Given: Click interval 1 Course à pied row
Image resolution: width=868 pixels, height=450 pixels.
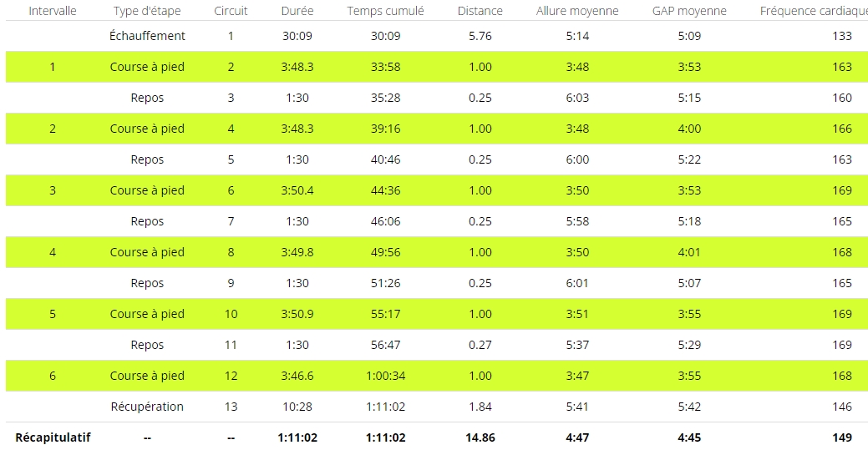Looking at the screenshot, I should (147, 67).
